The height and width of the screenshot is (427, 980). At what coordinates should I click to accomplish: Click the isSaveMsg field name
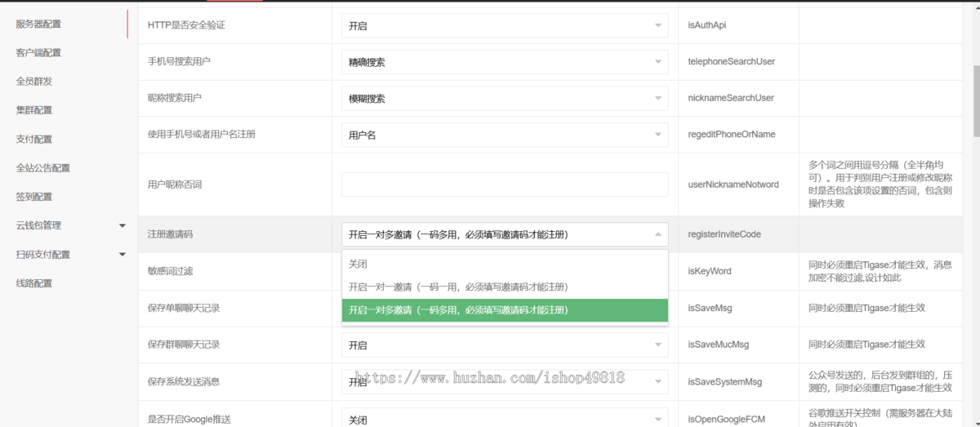[x=710, y=309]
